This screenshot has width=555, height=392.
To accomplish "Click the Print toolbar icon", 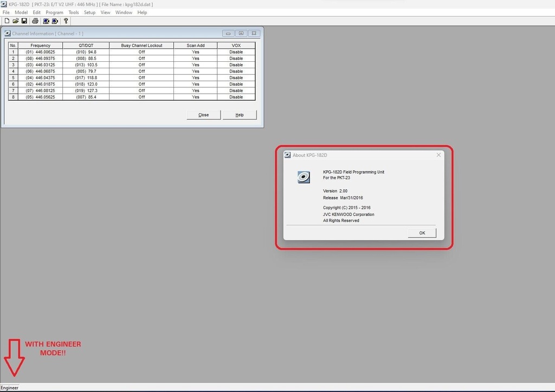I will pos(35,21).
